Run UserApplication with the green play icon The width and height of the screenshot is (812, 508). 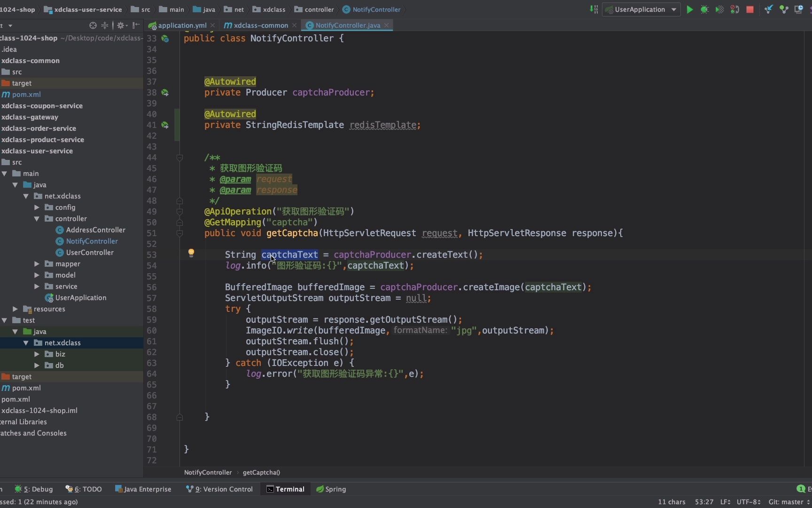point(689,9)
